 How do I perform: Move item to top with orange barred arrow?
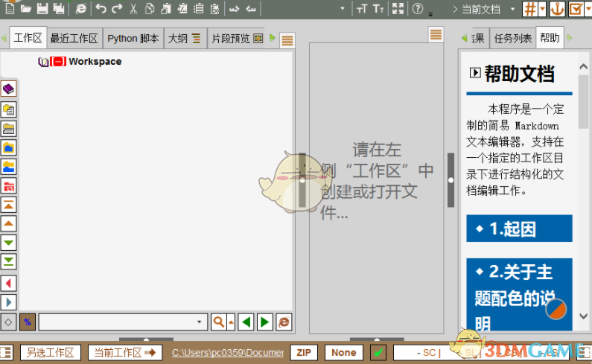point(9,205)
